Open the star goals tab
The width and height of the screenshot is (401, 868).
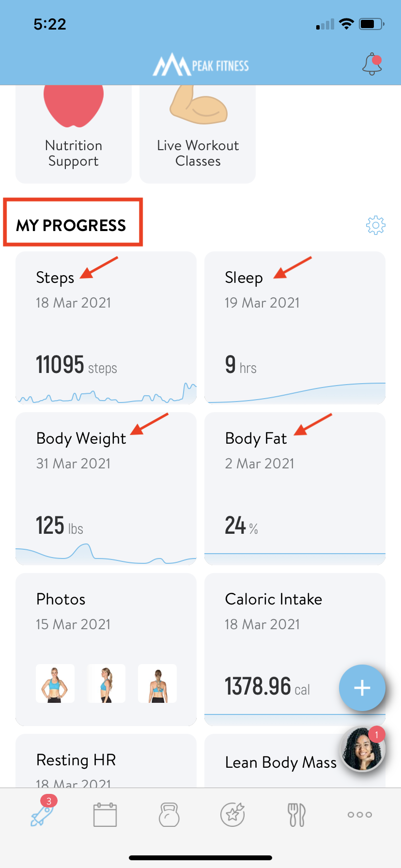[232, 814]
